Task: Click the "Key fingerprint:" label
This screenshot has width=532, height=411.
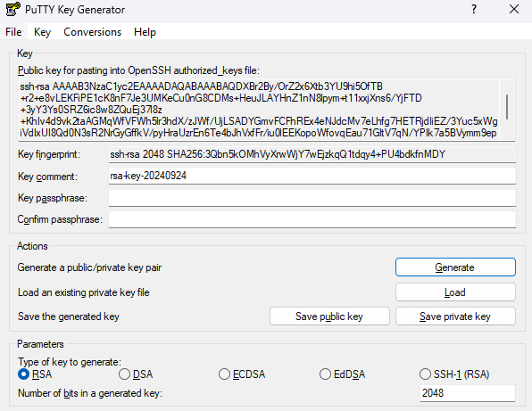Action: tap(49, 154)
